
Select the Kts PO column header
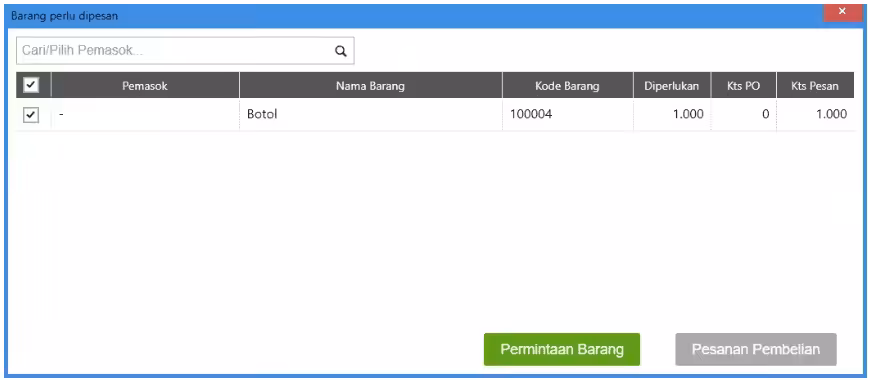[x=743, y=86]
